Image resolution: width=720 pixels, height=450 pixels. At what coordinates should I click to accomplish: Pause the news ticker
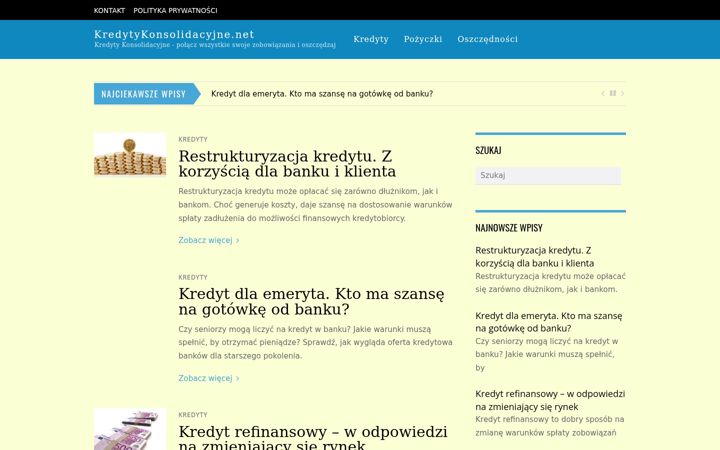point(613,93)
